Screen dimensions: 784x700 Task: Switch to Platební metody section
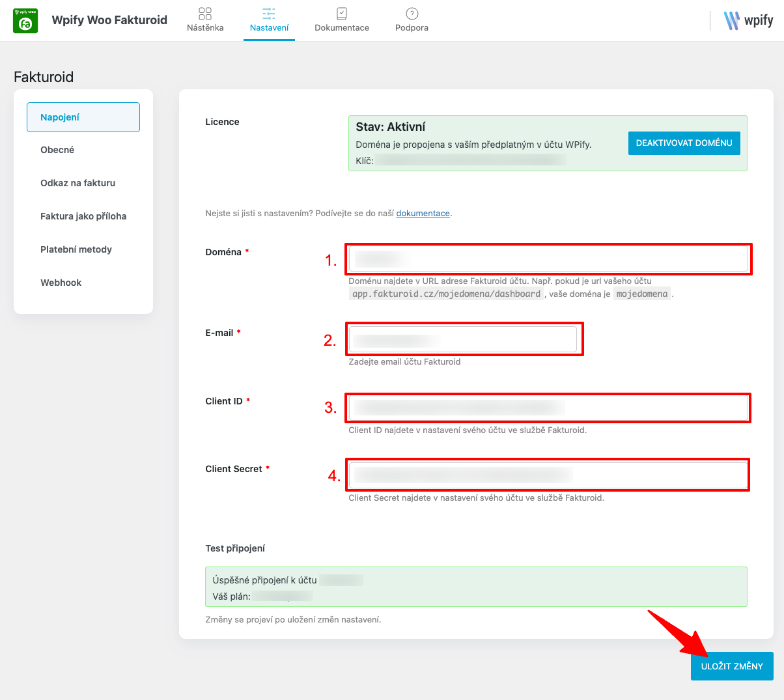pyautogui.click(x=76, y=249)
